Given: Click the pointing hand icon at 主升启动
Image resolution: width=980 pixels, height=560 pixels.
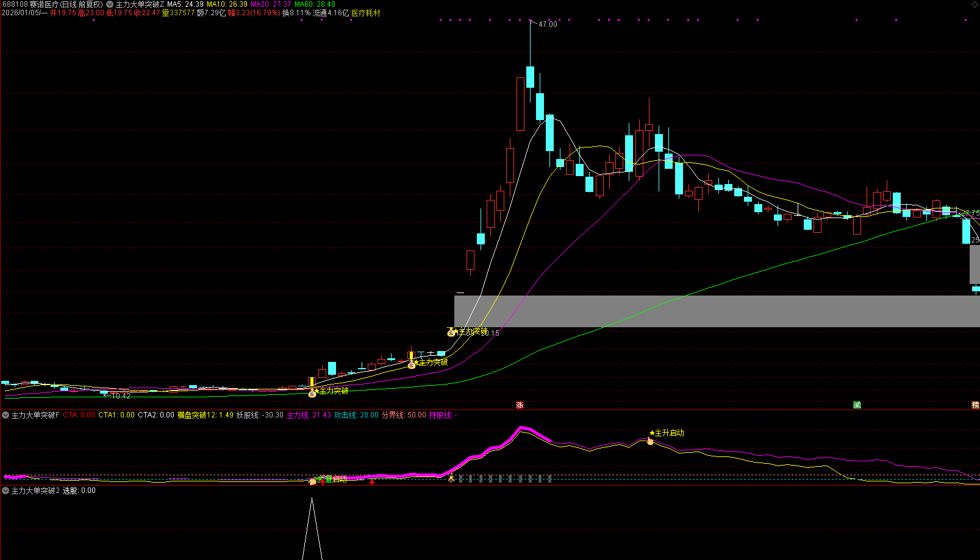Looking at the screenshot, I should click(650, 441).
